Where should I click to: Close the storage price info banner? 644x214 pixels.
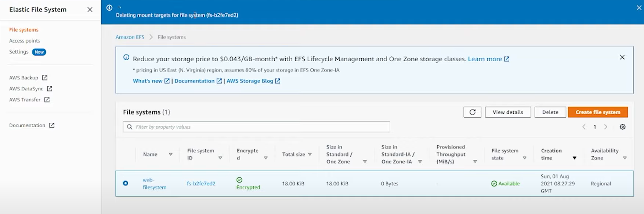(x=622, y=57)
